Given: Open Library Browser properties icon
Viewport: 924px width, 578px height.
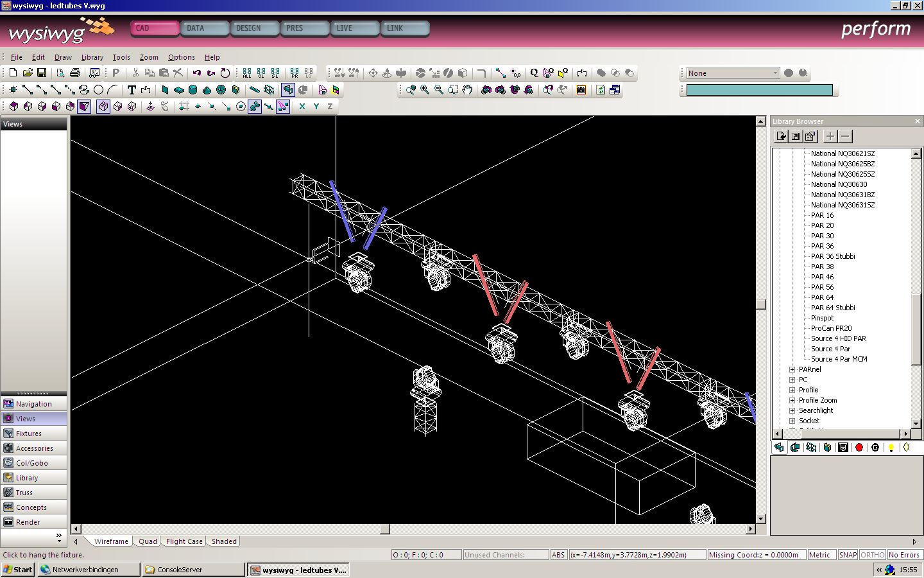Looking at the screenshot, I should pyautogui.click(x=810, y=136).
